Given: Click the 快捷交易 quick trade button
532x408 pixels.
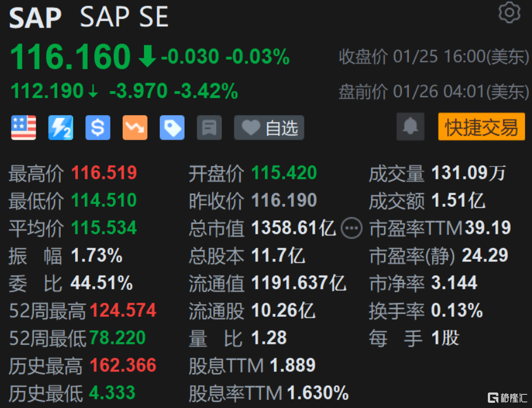Looking at the screenshot, I should coord(482,128).
